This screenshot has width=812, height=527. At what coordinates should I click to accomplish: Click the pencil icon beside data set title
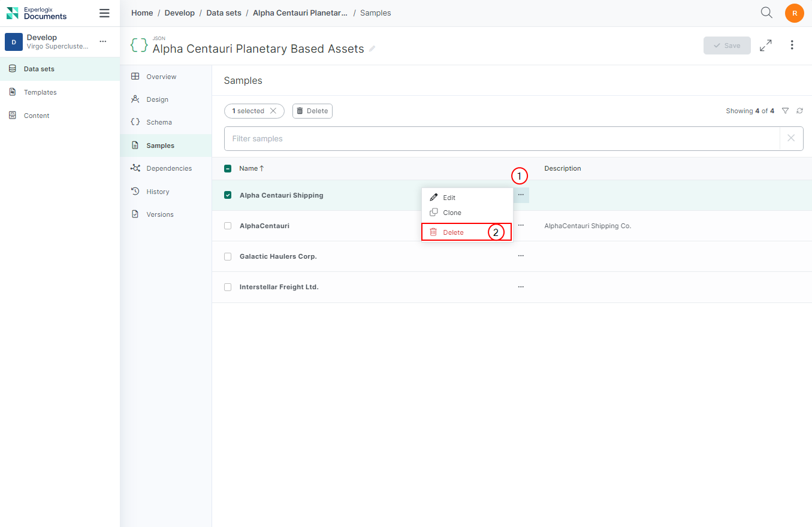click(x=372, y=49)
